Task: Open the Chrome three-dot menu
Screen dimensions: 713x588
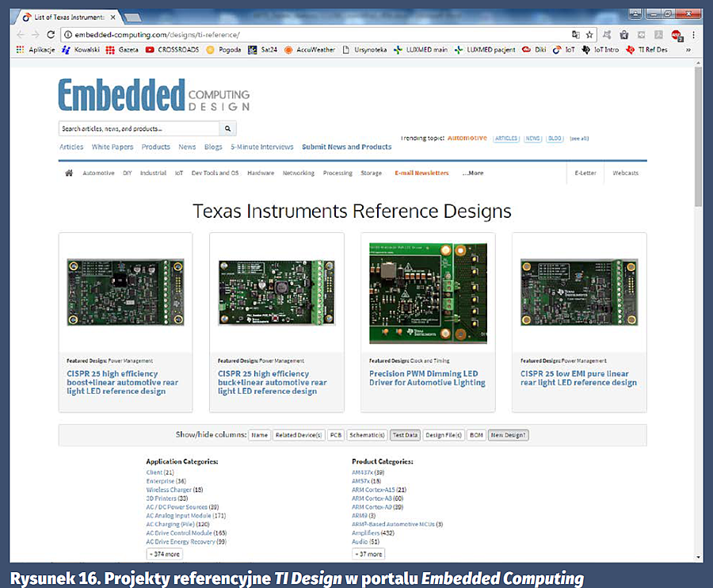Action: click(694, 35)
